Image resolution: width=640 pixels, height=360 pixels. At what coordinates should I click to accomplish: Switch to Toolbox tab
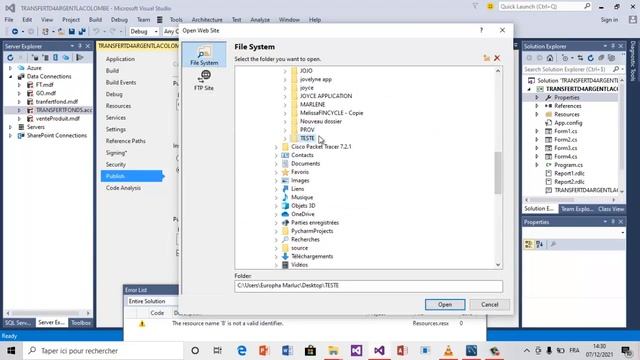(81, 322)
